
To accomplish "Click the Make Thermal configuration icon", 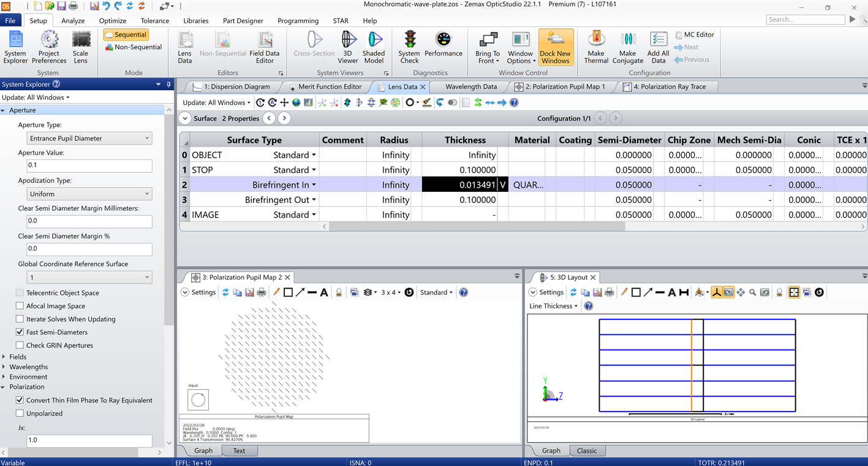I will [596, 47].
